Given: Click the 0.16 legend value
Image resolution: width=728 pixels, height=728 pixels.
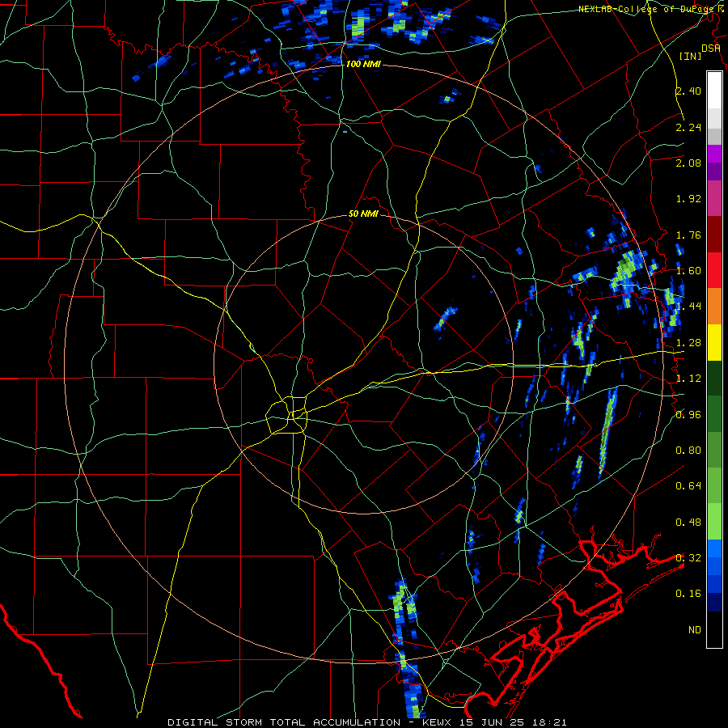Looking at the screenshot, I should [688, 594].
